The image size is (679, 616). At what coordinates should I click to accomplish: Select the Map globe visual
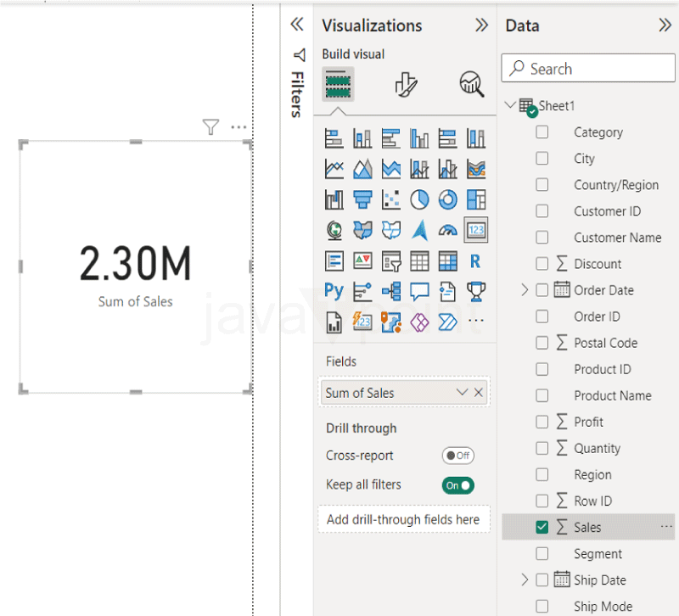pos(334,230)
